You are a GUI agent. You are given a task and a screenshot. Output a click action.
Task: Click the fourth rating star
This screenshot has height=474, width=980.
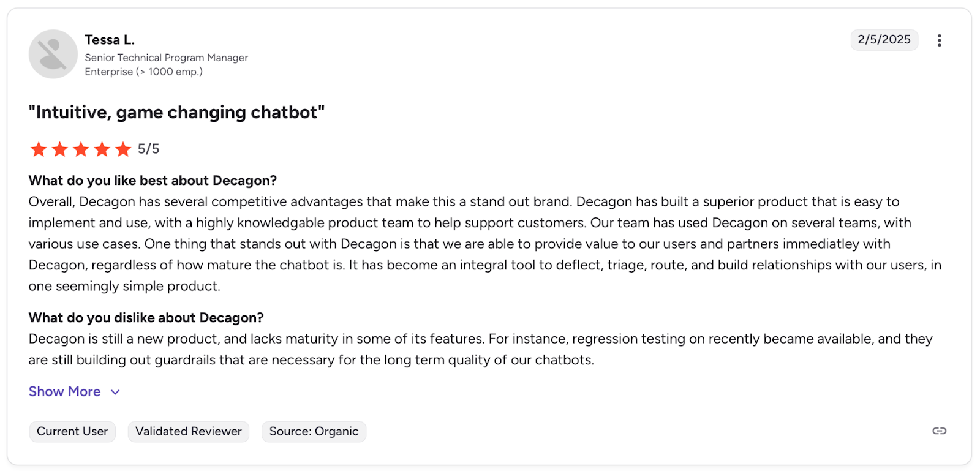[102, 149]
